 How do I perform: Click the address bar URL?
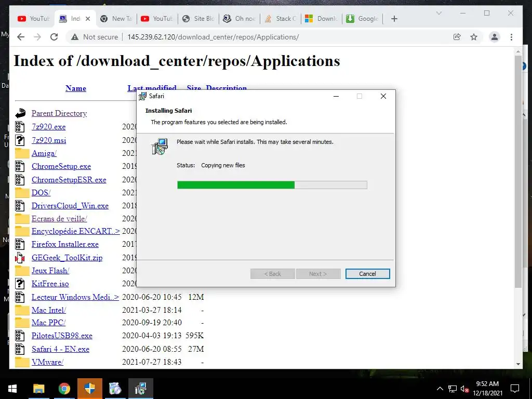pyautogui.click(x=213, y=37)
